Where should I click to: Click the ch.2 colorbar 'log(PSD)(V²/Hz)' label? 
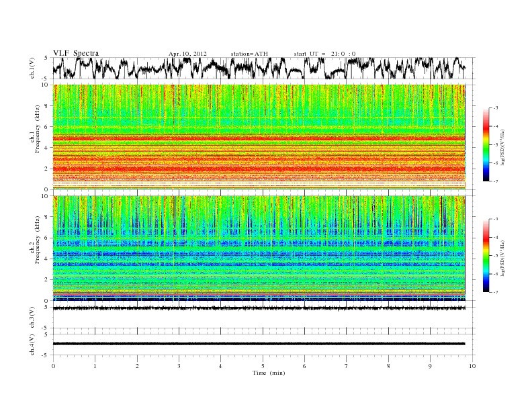coord(503,259)
